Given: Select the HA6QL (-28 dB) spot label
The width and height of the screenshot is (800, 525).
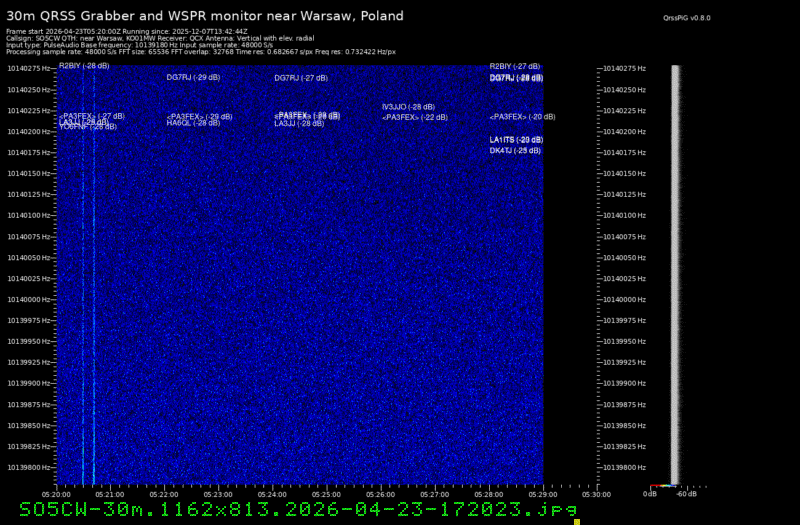Looking at the screenshot, I should (x=193, y=123).
